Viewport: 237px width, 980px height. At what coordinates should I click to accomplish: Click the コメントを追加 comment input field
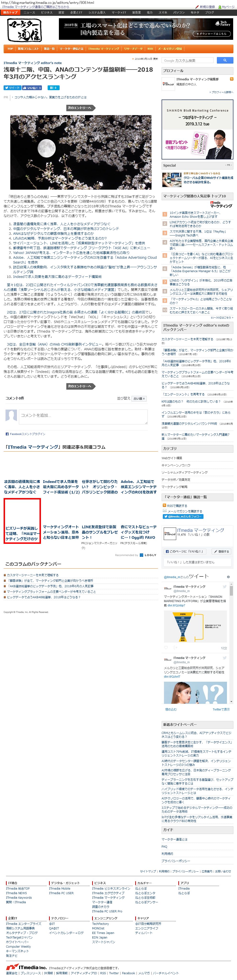83,417
